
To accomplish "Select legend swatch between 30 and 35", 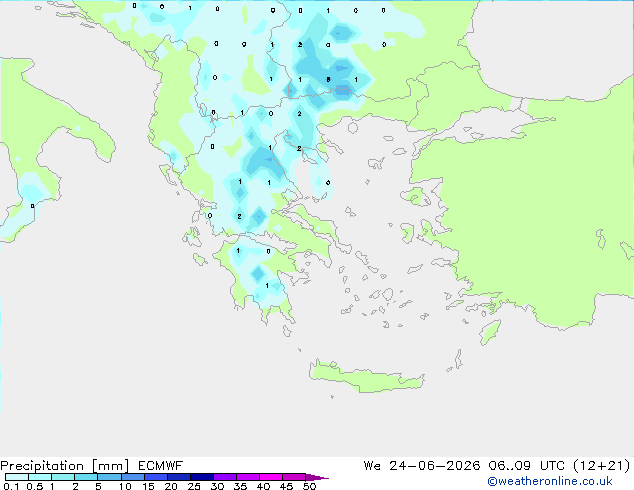I will click(x=225, y=477).
